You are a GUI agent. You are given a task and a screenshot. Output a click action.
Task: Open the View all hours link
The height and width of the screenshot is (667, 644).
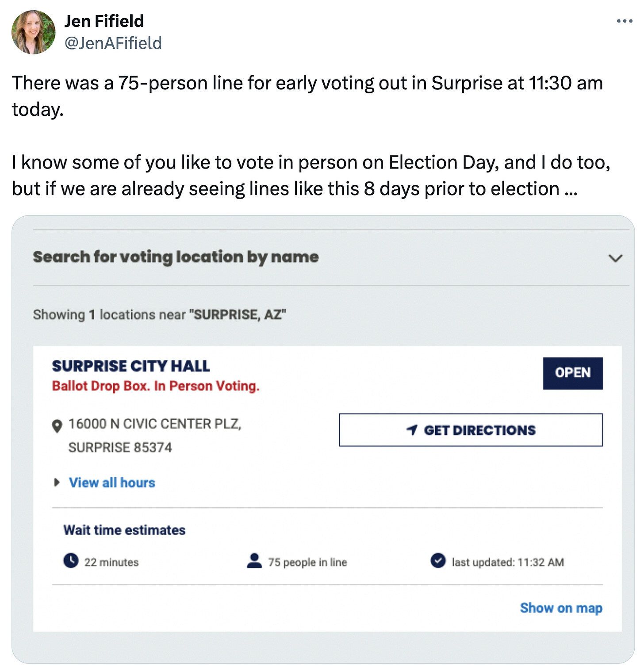112,482
